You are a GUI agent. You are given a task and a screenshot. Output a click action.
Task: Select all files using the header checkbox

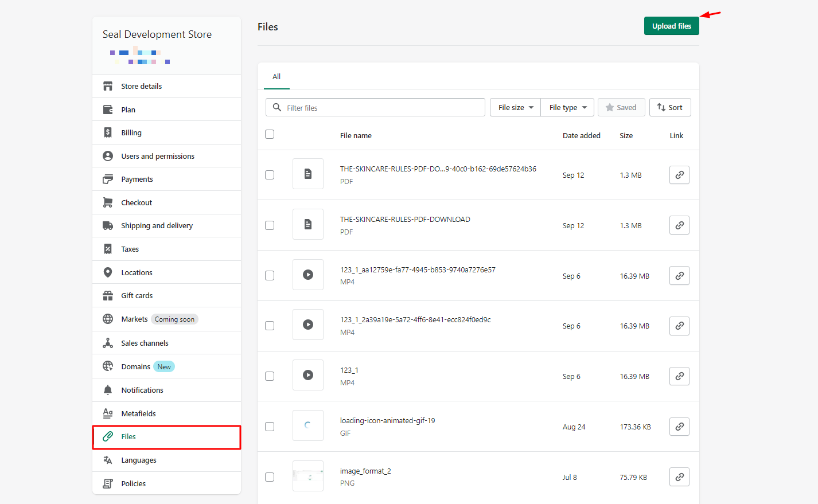(270, 134)
